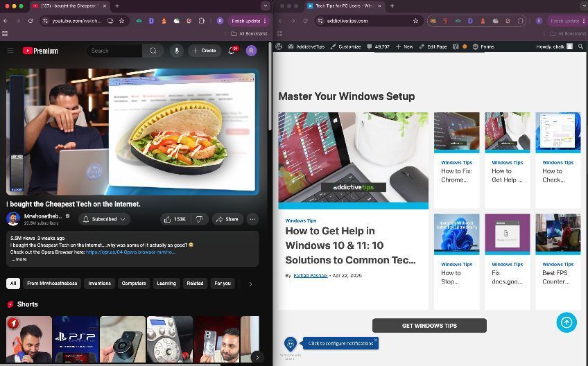This screenshot has width=588, height=366.
Task: Click the YouTube Premium logo
Action: click(x=40, y=51)
